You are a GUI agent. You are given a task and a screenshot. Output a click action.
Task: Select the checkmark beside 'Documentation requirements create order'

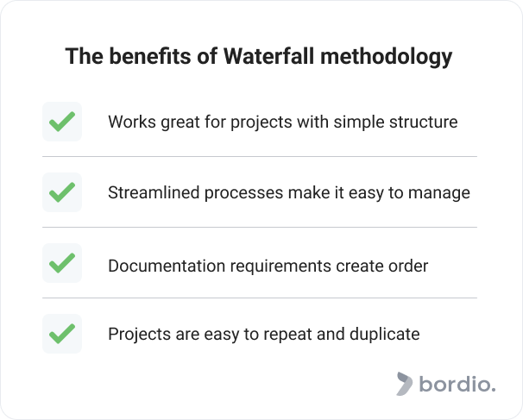tap(62, 263)
